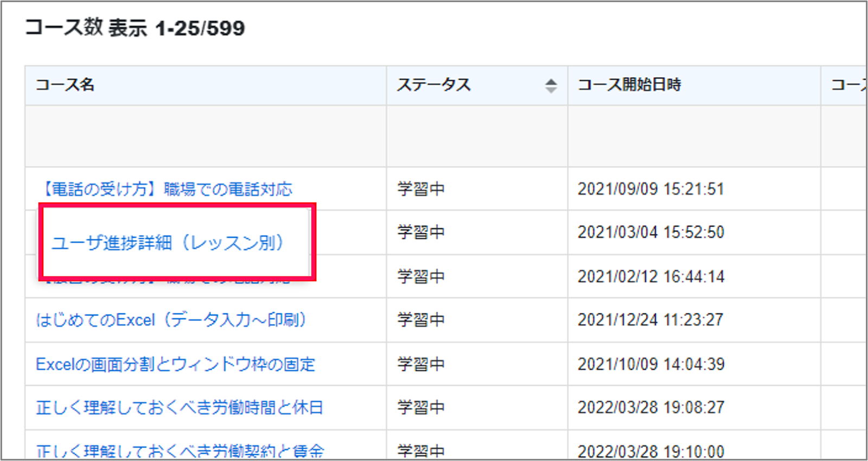Click the empty filter cell under コース開始日時

pos(694,136)
